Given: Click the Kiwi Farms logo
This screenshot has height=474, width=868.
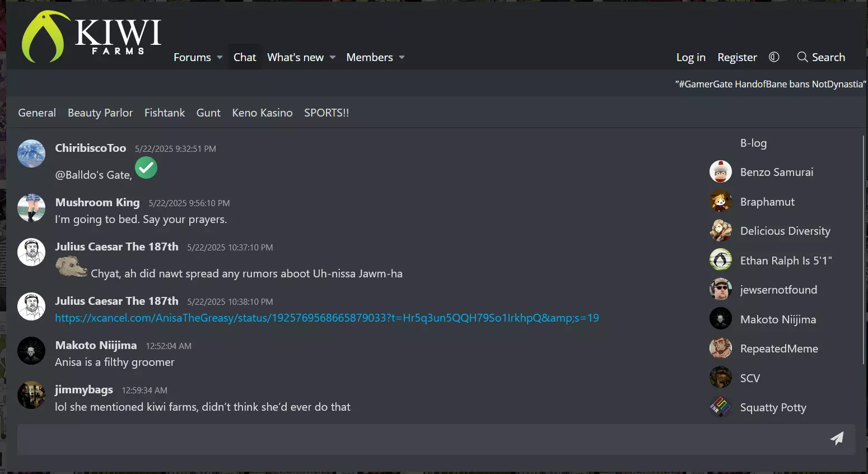Looking at the screenshot, I should [x=91, y=36].
